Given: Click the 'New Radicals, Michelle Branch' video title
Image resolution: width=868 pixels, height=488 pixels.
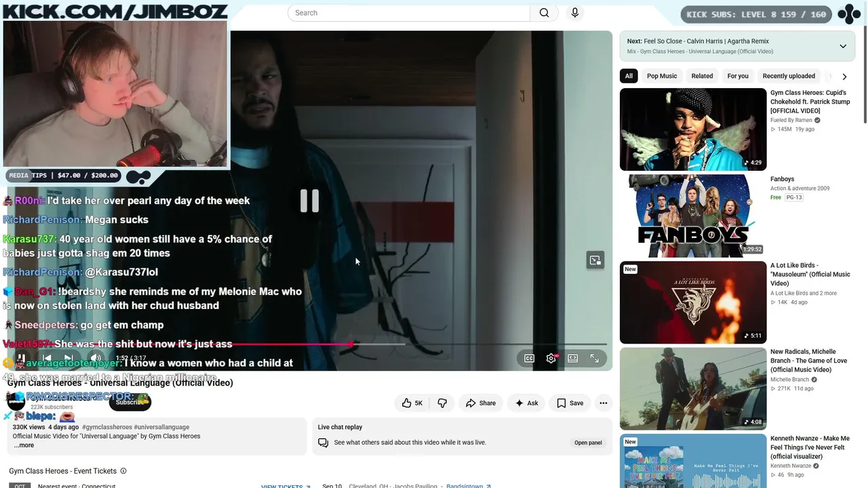Looking at the screenshot, I should (809, 361).
